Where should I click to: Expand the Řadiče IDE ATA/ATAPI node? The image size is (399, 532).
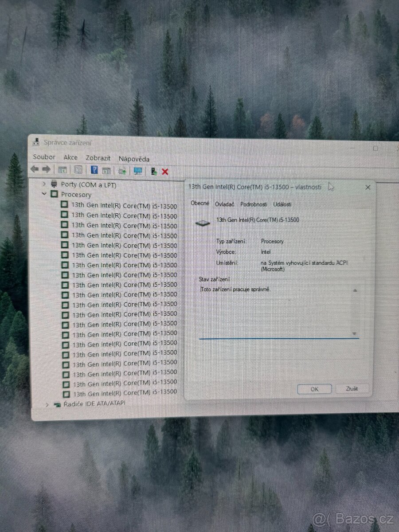tap(47, 404)
